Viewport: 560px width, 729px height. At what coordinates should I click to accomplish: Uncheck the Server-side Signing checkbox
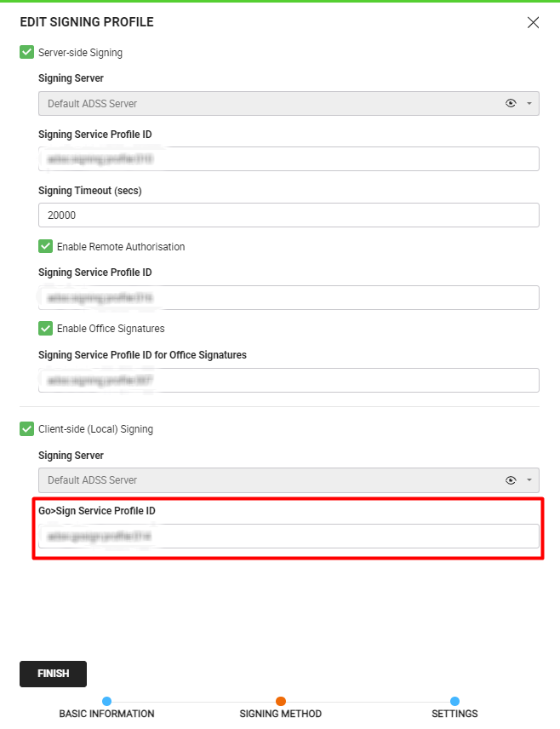[x=26, y=53]
